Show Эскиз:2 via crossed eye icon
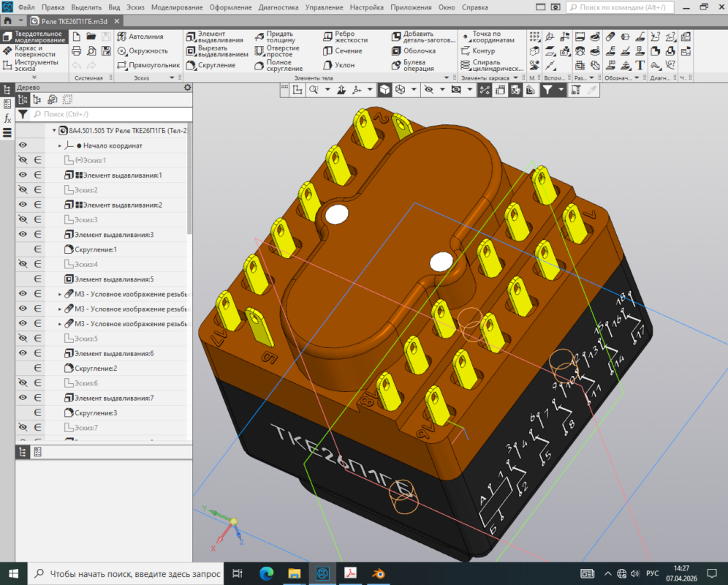Screen dimensions: 728x585 coord(23,190)
